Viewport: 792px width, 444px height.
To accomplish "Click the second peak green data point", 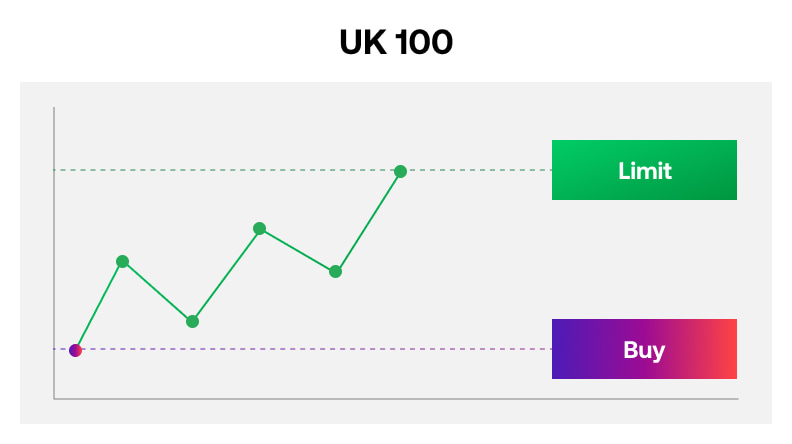I will point(259,229).
